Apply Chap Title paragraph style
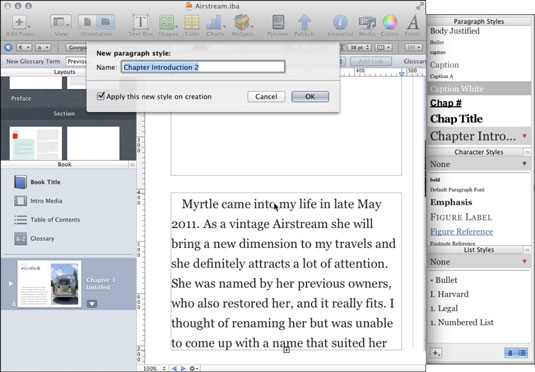 pos(456,119)
